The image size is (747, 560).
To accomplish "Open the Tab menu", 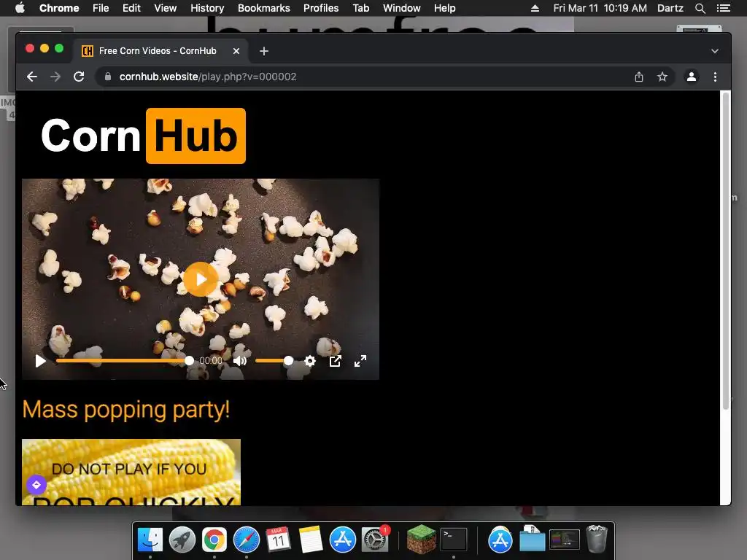I will point(361,8).
